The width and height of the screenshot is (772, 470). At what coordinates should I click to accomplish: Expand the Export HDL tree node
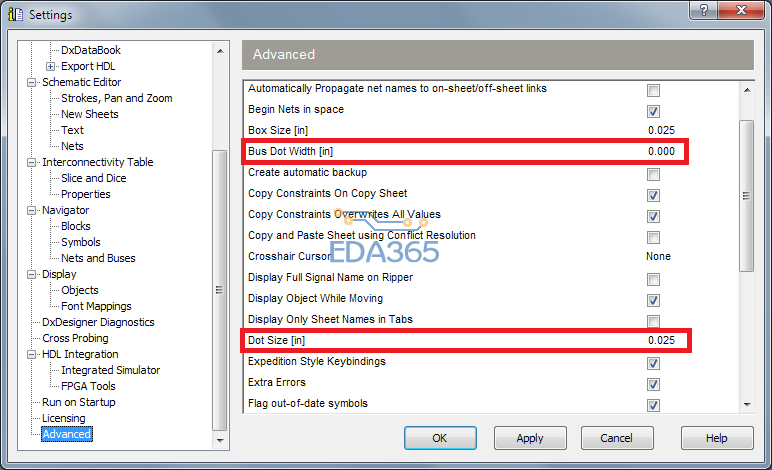click(x=50, y=66)
